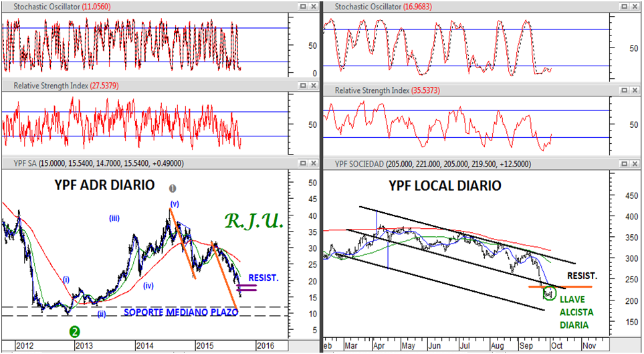
Task: Click the Nov month on time axis
Action: 589,345
